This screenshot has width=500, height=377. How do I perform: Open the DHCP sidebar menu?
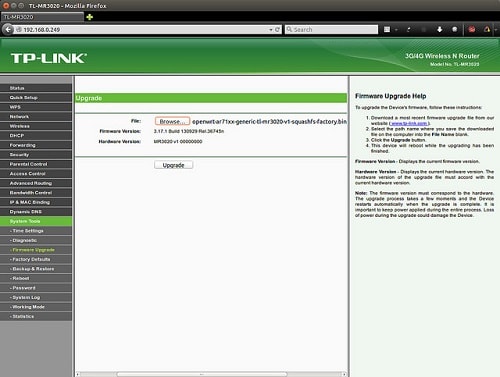coord(36,136)
